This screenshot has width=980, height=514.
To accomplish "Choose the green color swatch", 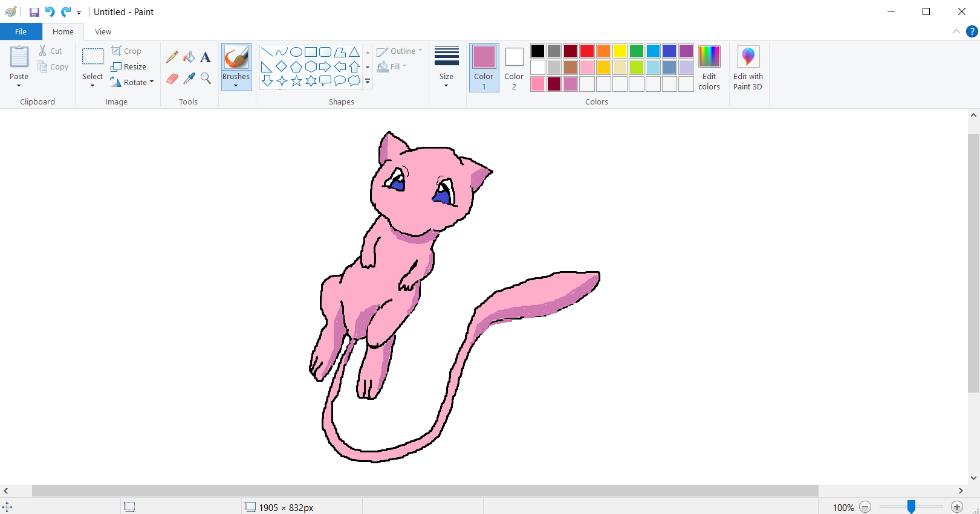I will tap(637, 51).
